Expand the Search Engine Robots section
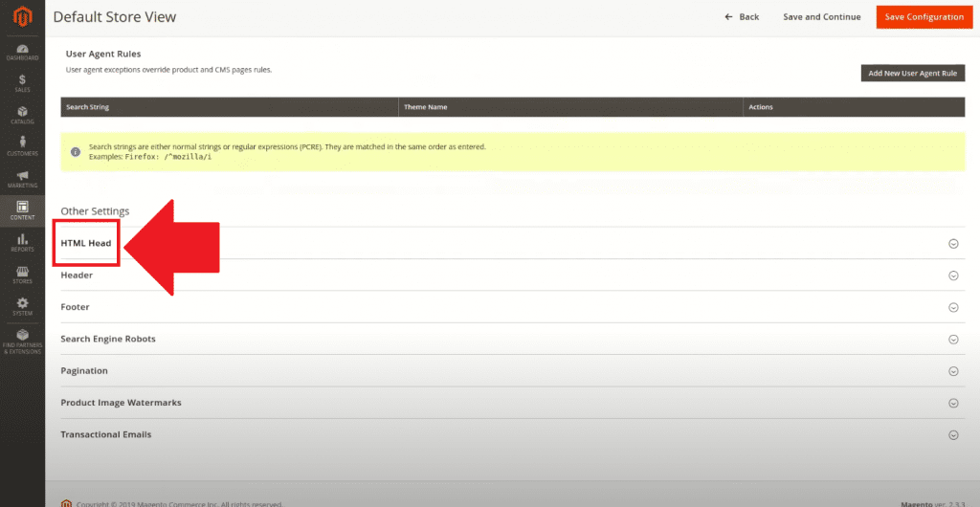 pyautogui.click(x=953, y=339)
